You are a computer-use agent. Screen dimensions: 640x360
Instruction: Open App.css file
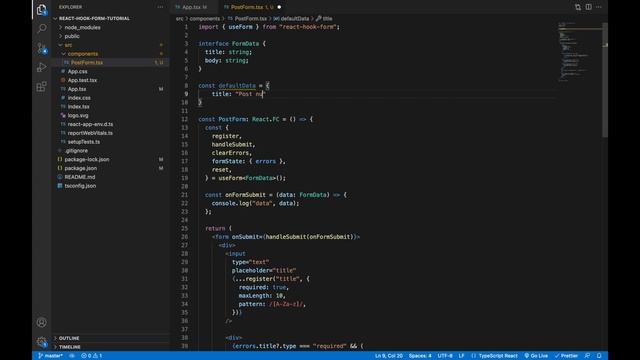pos(77,71)
